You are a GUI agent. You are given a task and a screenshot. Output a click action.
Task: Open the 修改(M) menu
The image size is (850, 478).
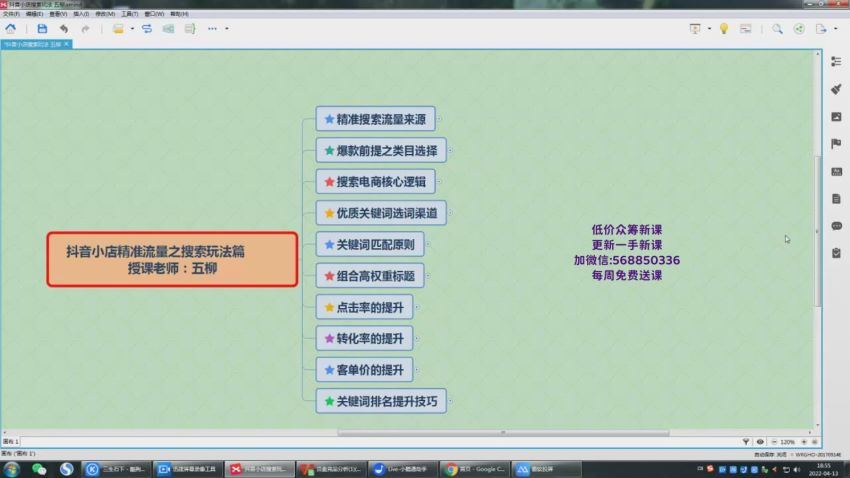(105, 14)
